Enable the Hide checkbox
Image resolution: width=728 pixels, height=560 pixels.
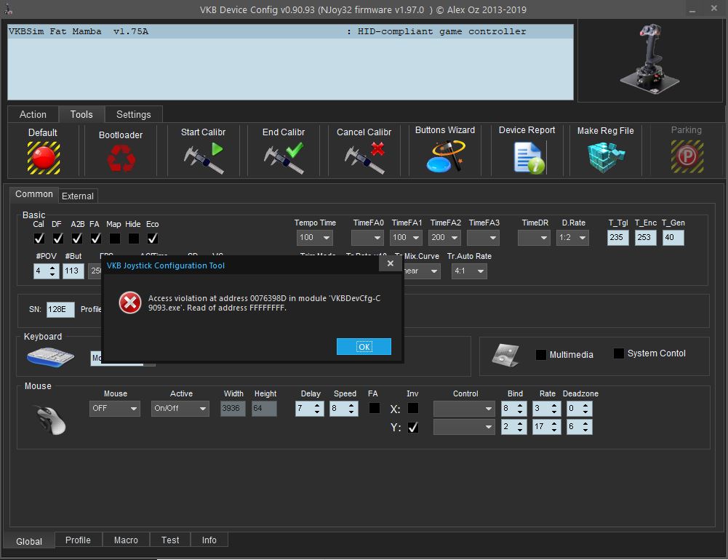[134, 239]
